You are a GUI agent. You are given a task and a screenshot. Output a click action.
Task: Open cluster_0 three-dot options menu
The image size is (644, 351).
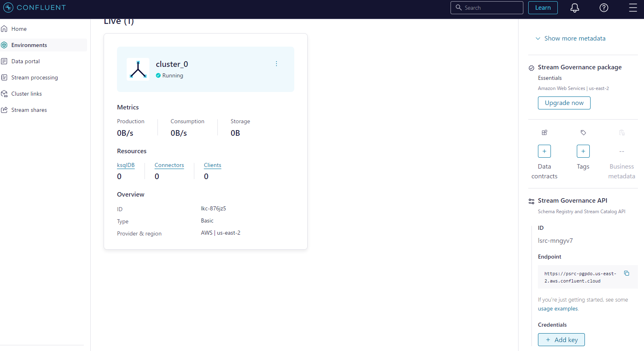[x=276, y=64]
